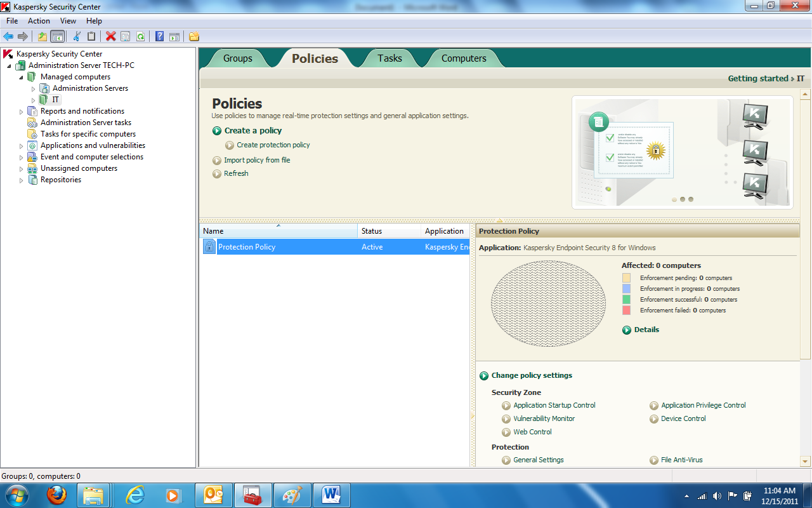The image size is (812, 508).
Task: Click the Forward arrow toolbar icon
Action: pyautogui.click(x=23, y=36)
